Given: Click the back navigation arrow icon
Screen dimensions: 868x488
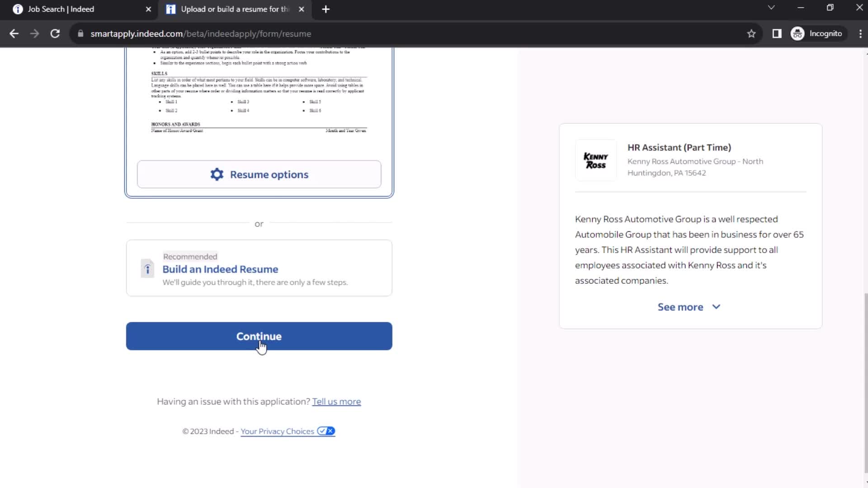Looking at the screenshot, I should click(14, 33).
